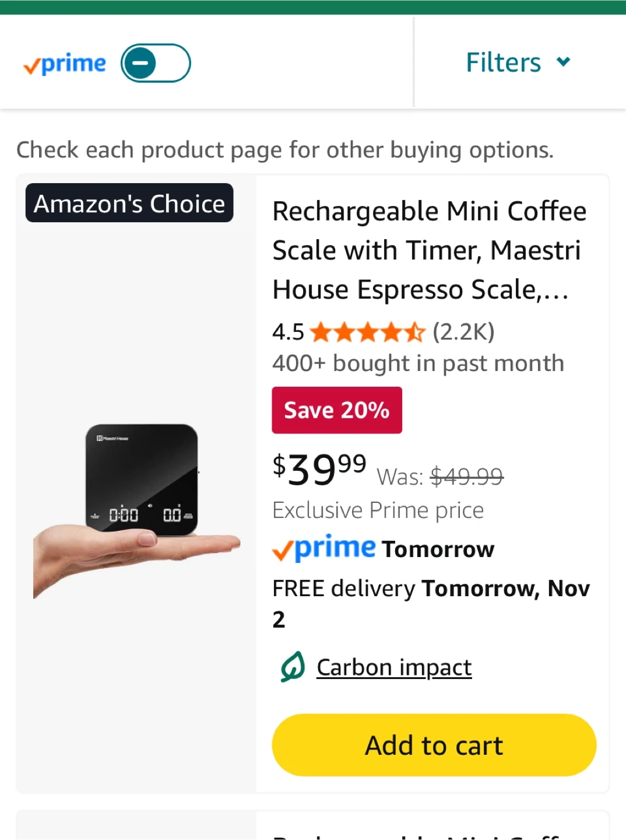Toggle the Prime filter switch
Viewport: 626px width, 840px height.
[x=156, y=63]
